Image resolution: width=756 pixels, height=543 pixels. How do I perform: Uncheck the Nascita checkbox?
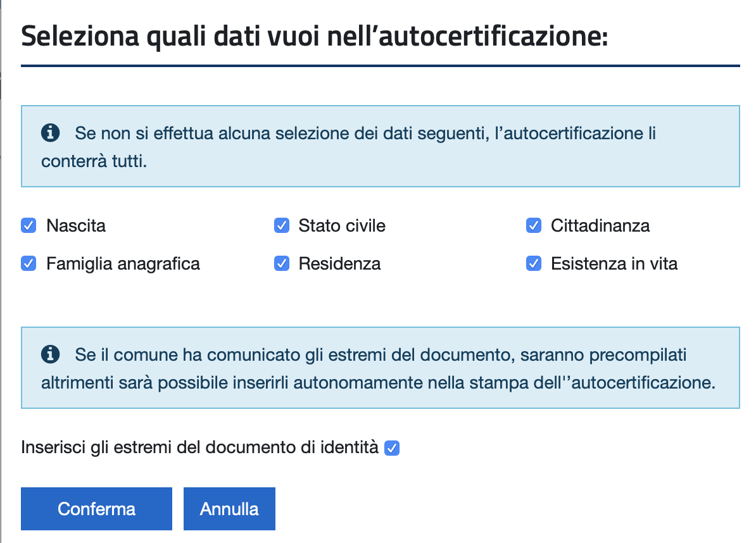[28, 225]
